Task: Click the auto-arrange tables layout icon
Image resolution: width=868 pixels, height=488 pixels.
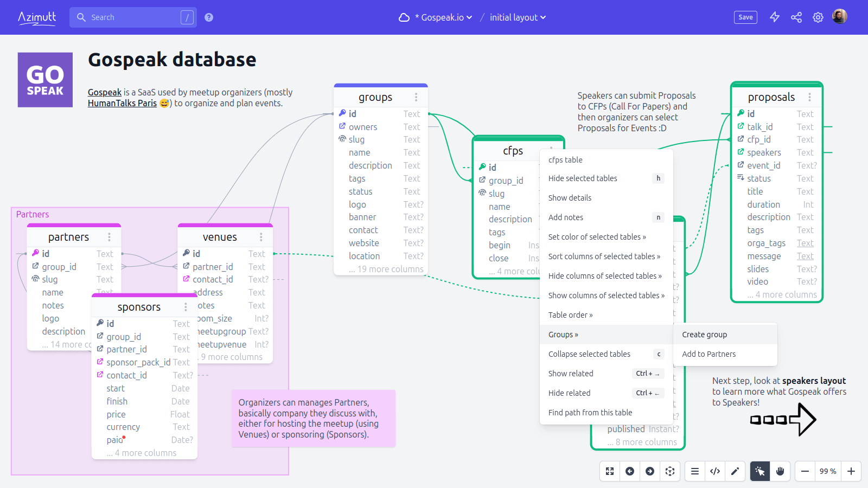Action: [x=670, y=471]
